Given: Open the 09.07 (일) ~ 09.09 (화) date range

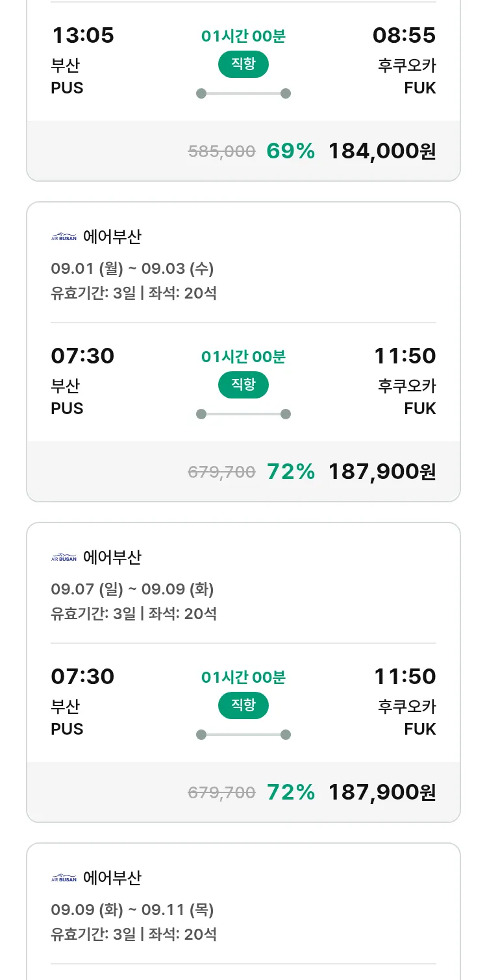Looking at the screenshot, I should pos(132,589).
